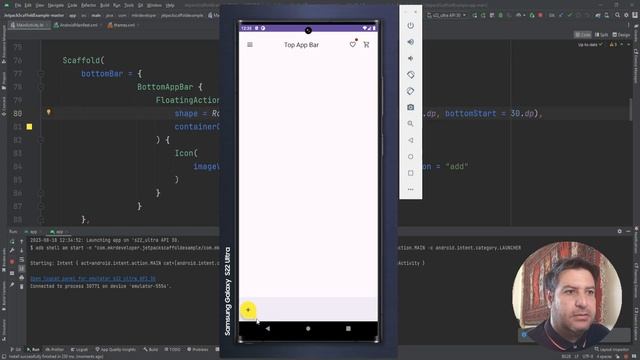Select the Design editor view mode

(x=621, y=35)
